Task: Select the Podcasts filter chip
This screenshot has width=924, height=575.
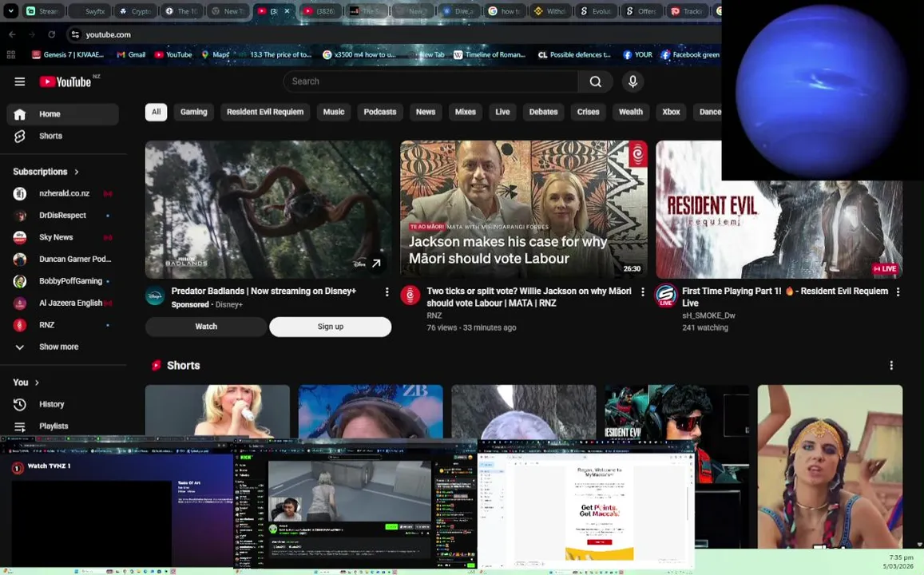Action: click(380, 112)
